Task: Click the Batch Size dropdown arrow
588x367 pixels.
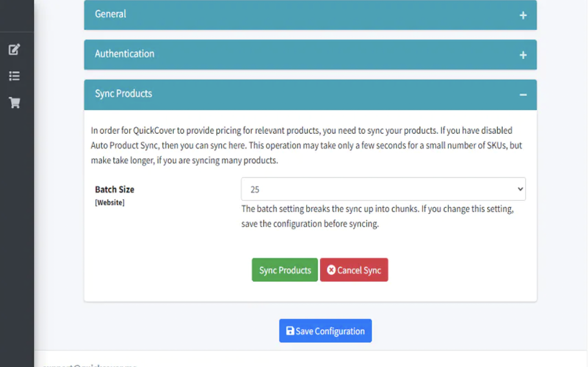Action: pos(520,189)
